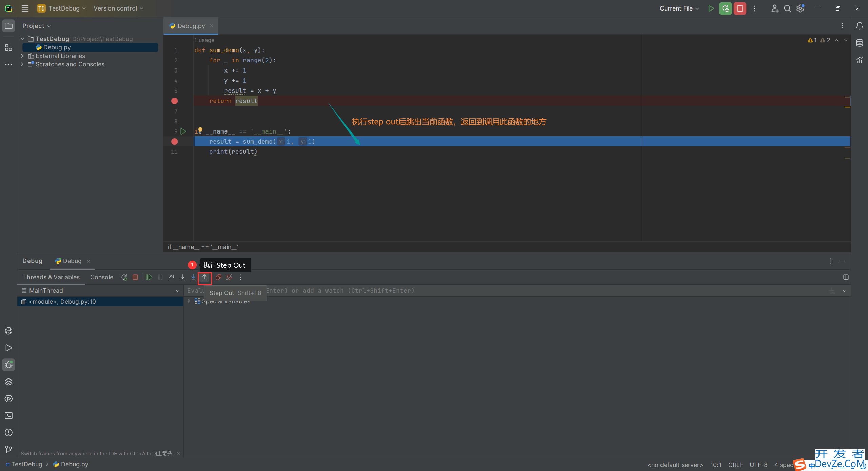868x471 pixels.
Task: Click View Breakpoints icon
Action: (218, 277)
